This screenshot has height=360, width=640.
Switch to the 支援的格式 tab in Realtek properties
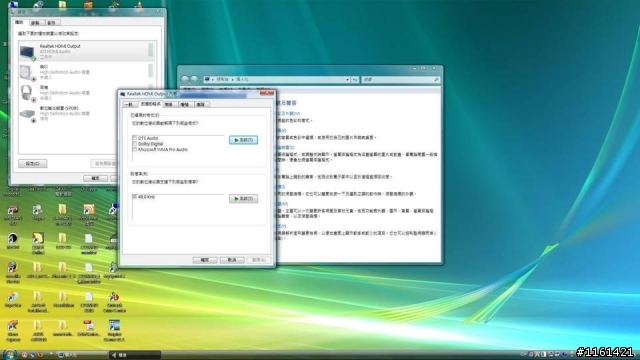[150, 104]
